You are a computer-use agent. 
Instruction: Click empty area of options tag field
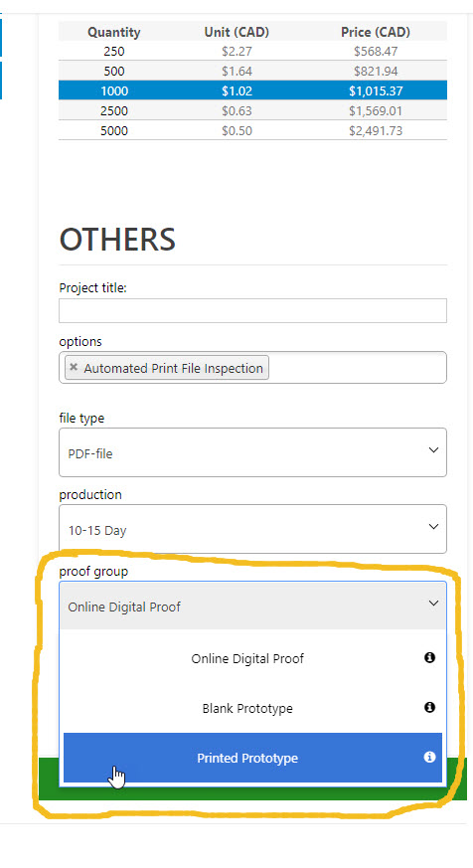click(x=357, y=368)
